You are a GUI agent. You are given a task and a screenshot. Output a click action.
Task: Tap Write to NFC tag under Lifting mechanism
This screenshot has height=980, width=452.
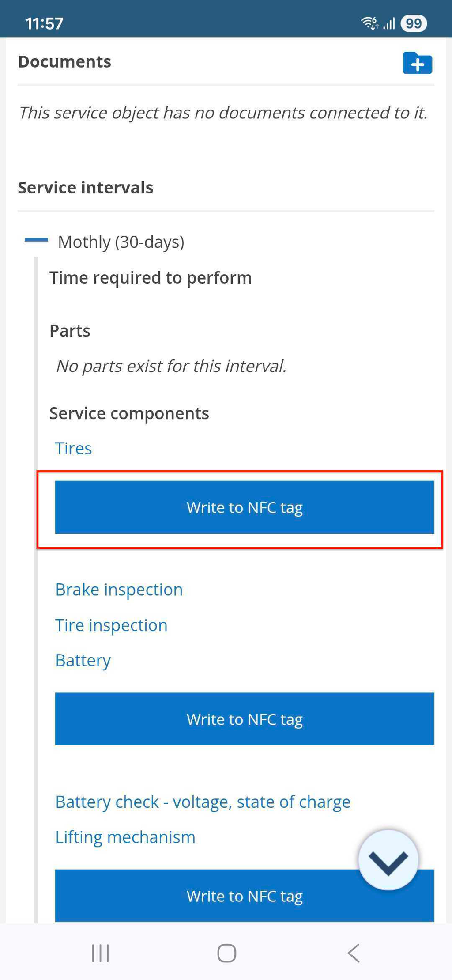click(x=244, y=895)
